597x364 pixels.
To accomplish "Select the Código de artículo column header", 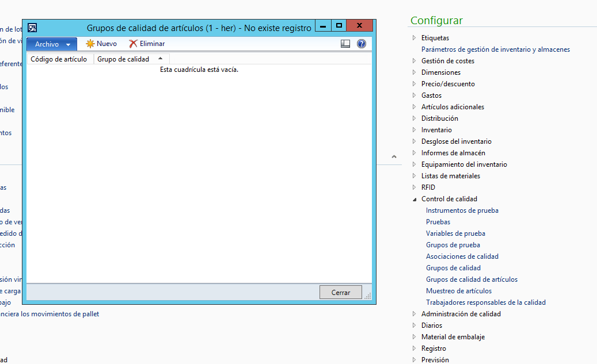I will 60,59.
